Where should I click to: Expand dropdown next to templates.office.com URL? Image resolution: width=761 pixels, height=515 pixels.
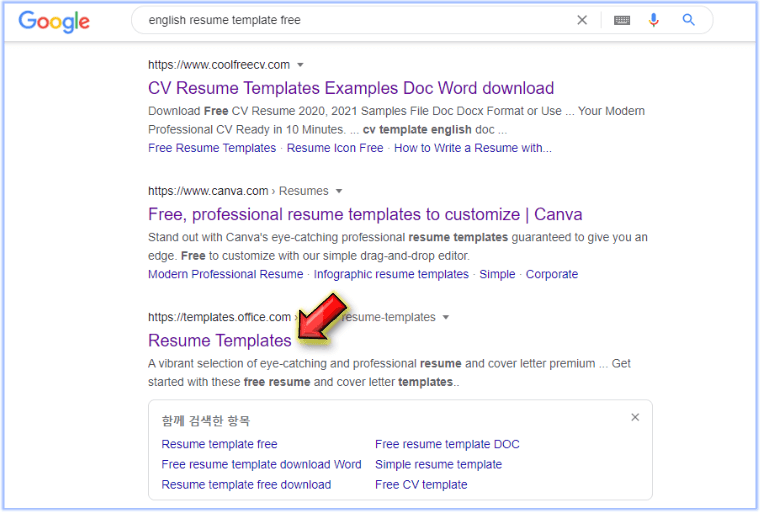(446, 317)
